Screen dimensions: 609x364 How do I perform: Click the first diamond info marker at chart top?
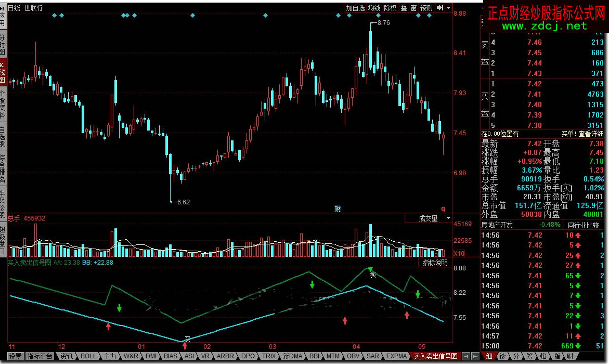click(x=54, y=15)
